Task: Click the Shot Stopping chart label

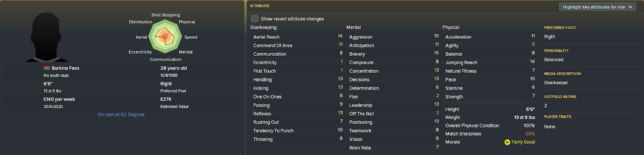Action: coord(166,15)
